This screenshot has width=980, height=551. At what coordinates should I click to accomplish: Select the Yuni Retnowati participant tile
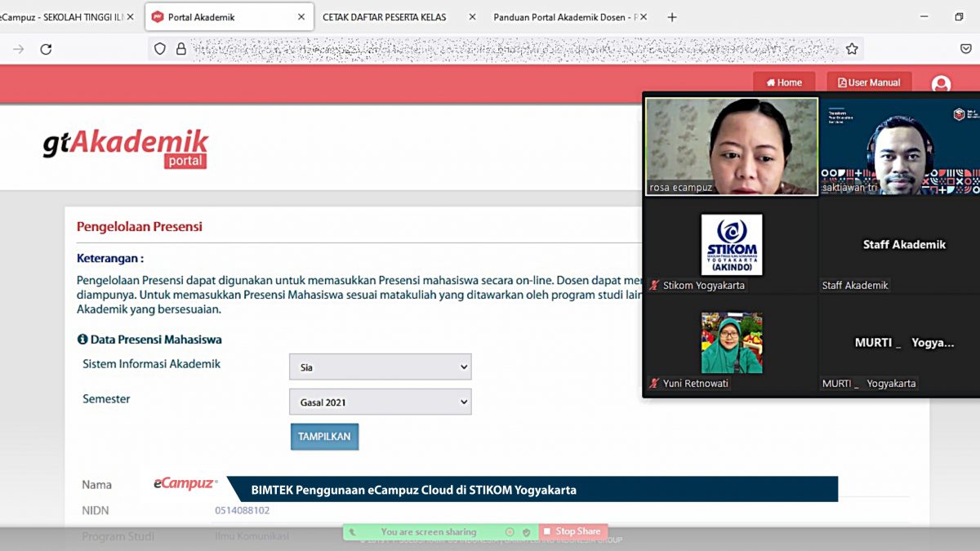click(732, 343)
